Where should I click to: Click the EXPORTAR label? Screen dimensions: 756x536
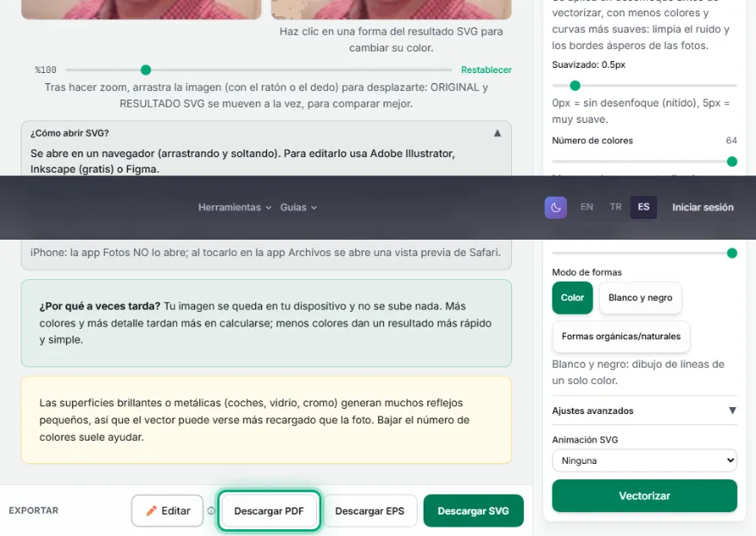(34, 510)
